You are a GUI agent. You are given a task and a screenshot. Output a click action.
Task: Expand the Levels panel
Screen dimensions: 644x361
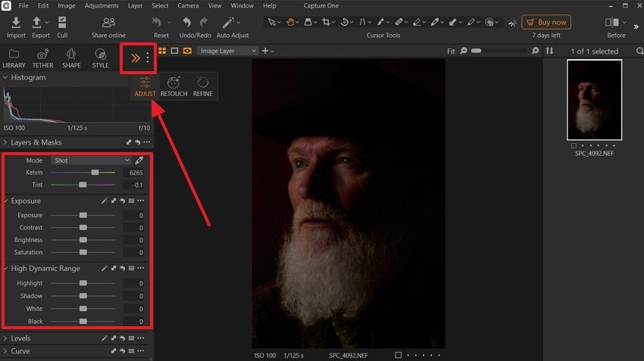click(x=5, y=338)
